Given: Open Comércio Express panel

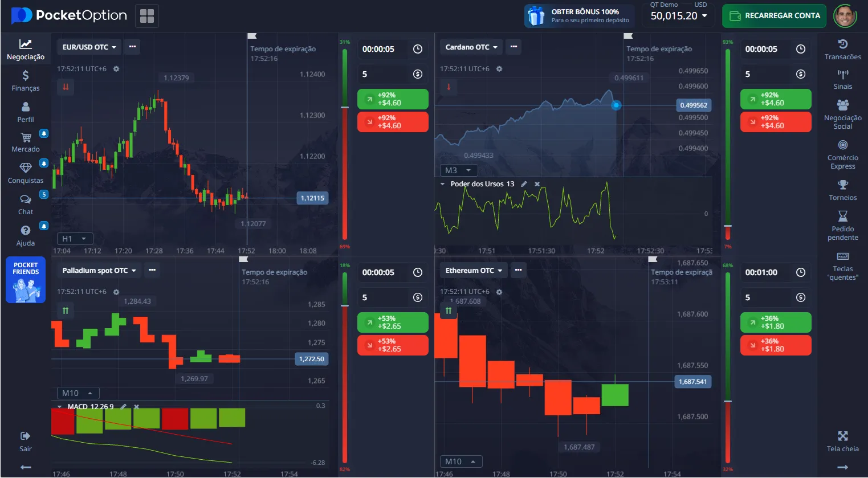Looking at the screenshot, I should tap(842, 154).
